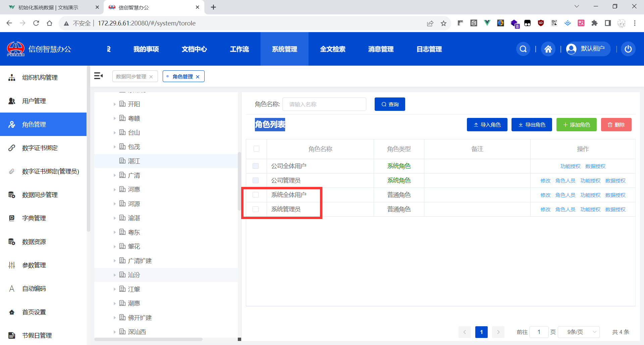Click 角色人员 link for 系统管理员

point(565,210)
